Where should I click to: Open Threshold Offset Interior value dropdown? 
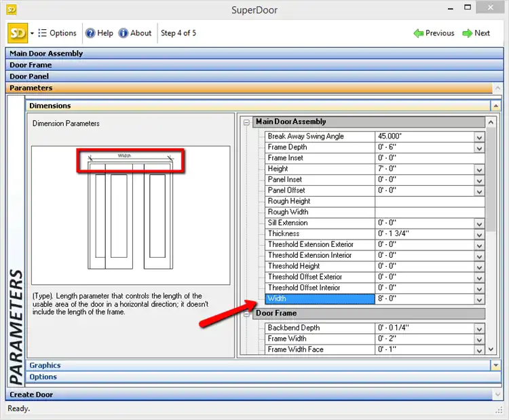coord(479,288)
